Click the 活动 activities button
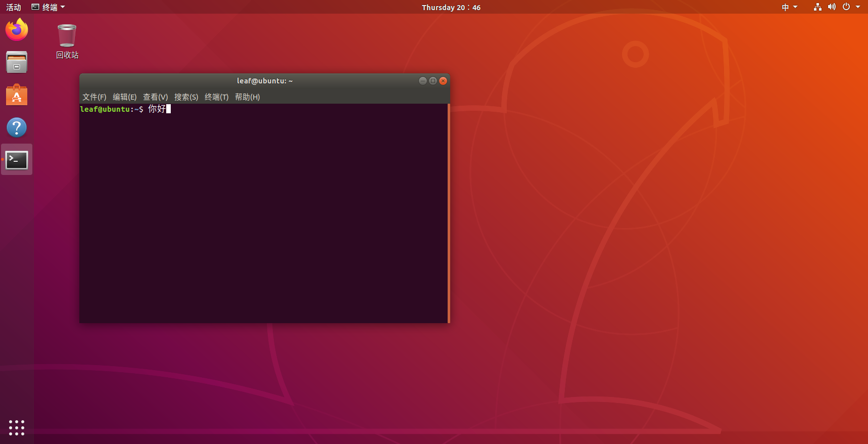Image resolution: width=868 pixels, height=444 pixels. coord(14,7)
